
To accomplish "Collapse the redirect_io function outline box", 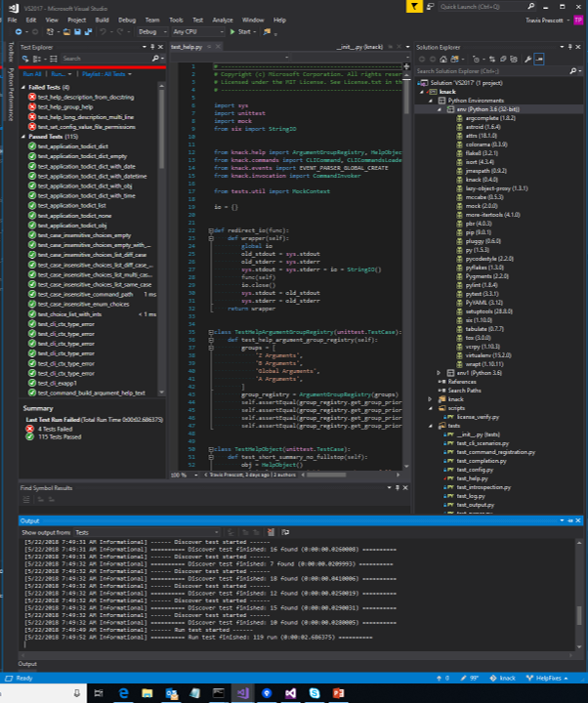I will [210, 230].
